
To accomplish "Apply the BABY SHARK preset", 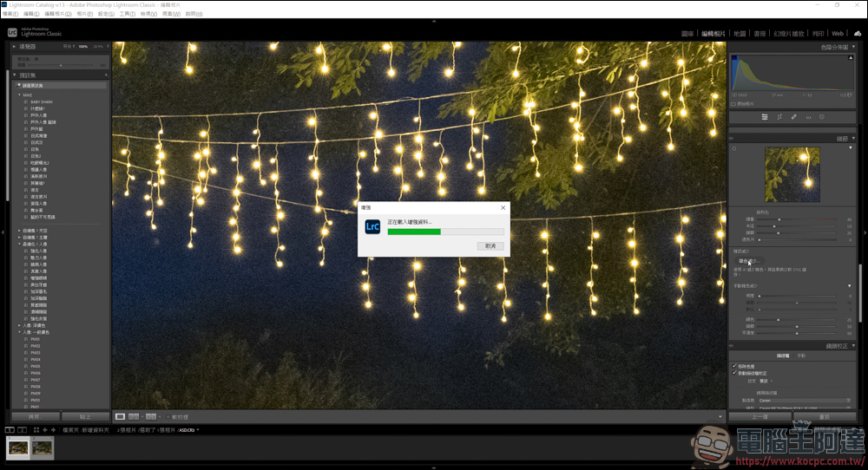I will point(42,101).
